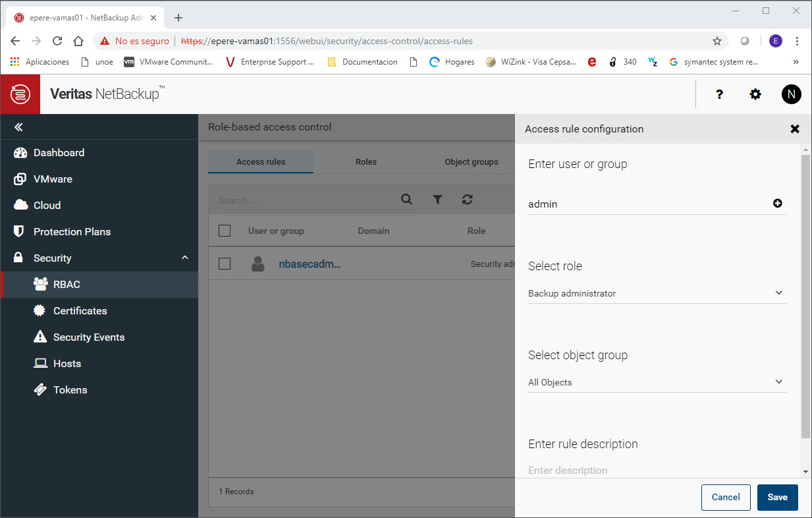
Task: Click the browser address bar URL
Action: point(327,41)
